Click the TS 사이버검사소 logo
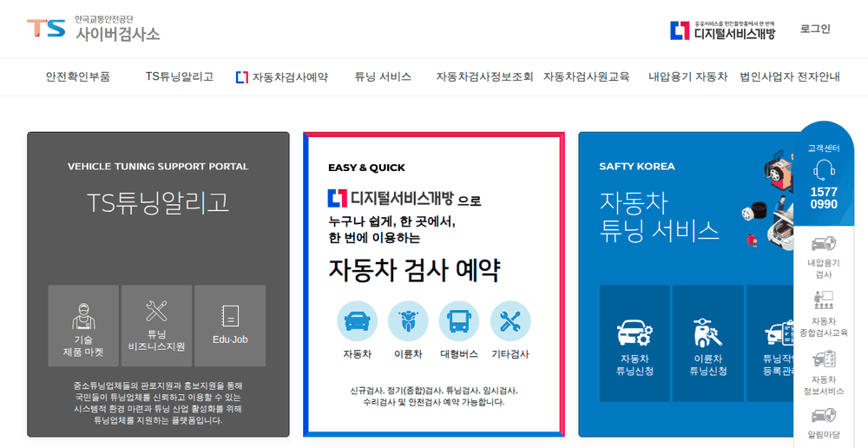 coord(94,29)
